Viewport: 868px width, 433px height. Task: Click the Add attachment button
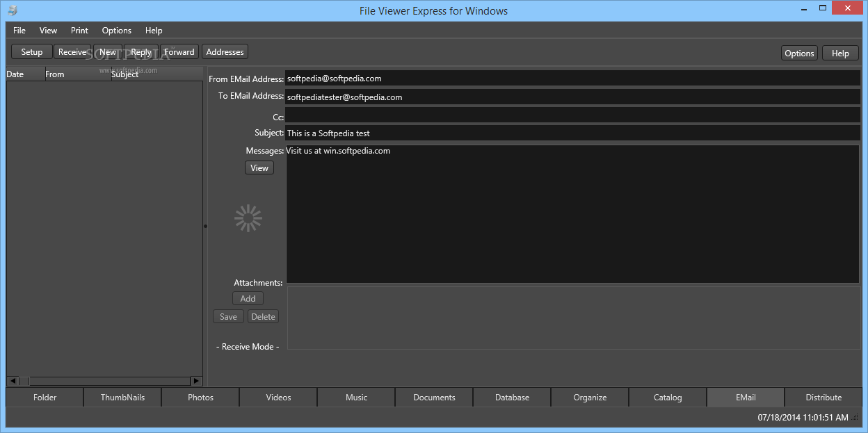[x=248, y=298]
